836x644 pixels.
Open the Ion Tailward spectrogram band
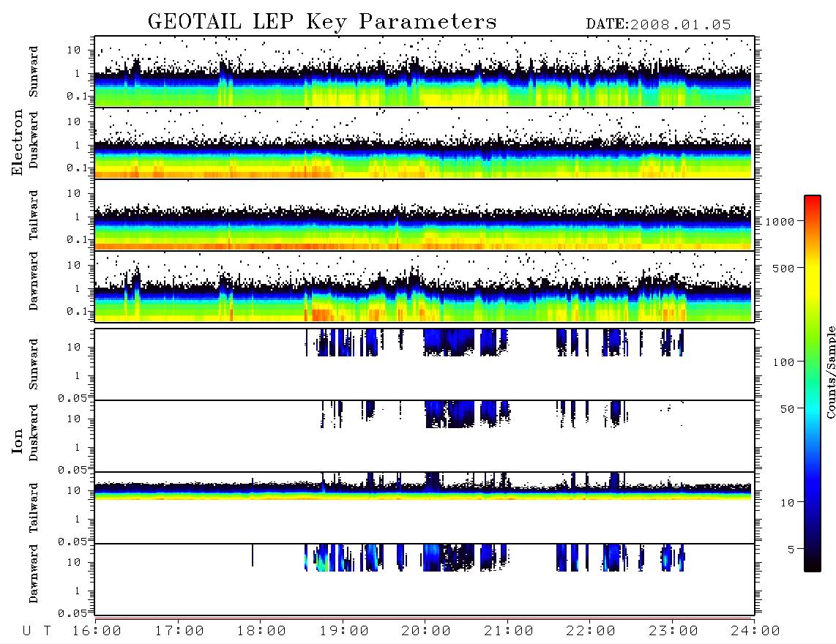pos(425,508)
